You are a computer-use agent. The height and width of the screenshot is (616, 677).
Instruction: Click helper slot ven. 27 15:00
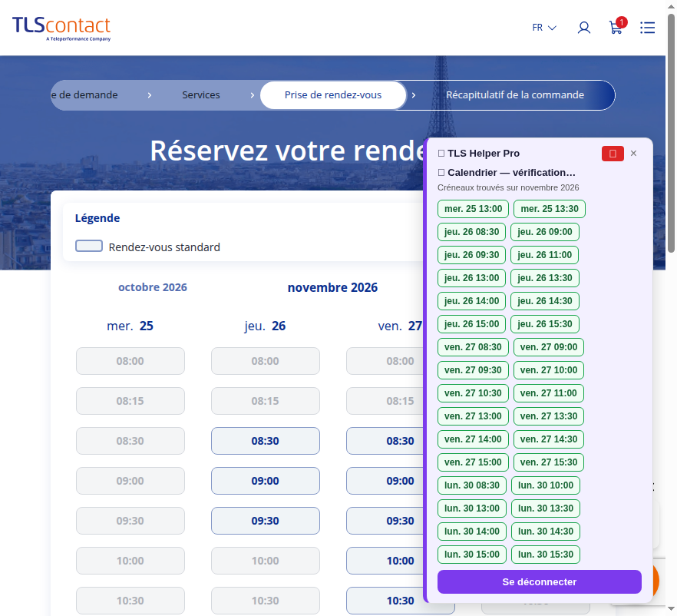coord(473,462)
